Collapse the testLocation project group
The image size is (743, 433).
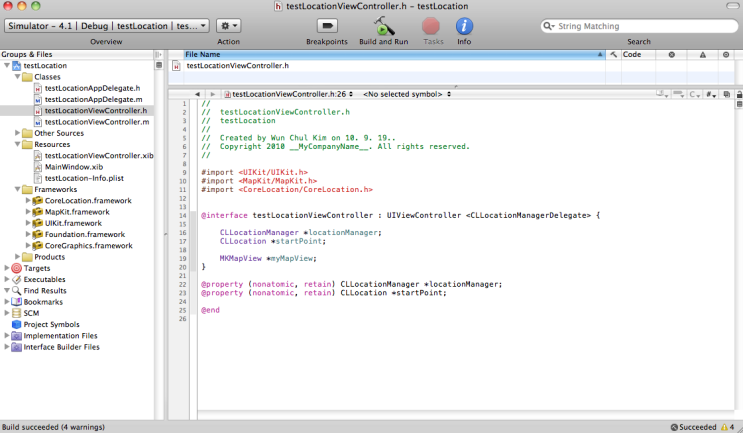coord(7,65)
